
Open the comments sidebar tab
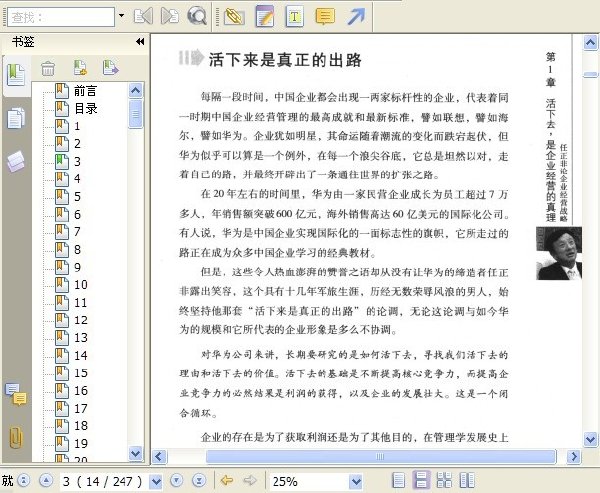[16, 394]
